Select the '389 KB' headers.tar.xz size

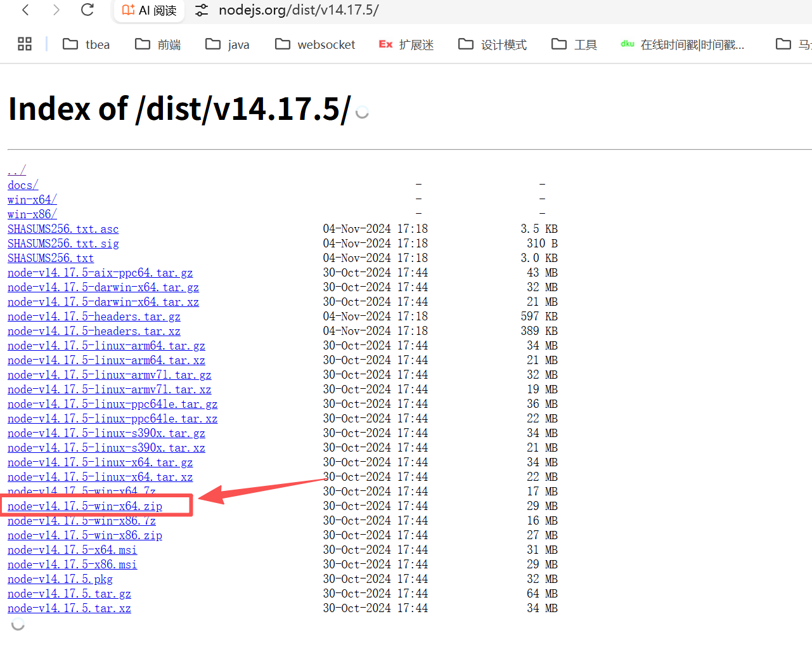pyautogui.click(x=539, y=330)
